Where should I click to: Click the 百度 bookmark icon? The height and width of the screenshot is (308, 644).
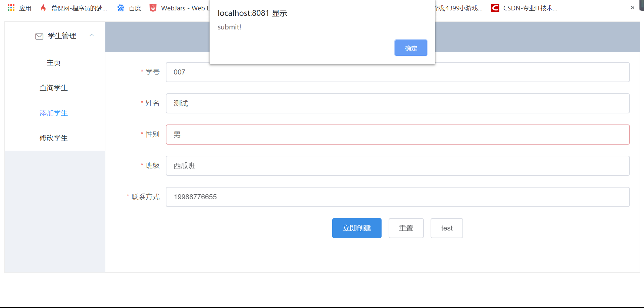[x=120, y=7]
